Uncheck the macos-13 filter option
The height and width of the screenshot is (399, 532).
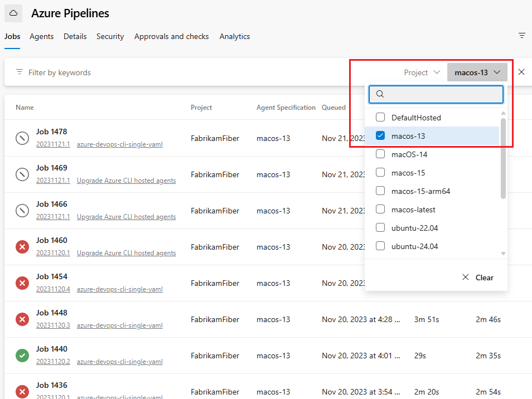click(380, 135)
